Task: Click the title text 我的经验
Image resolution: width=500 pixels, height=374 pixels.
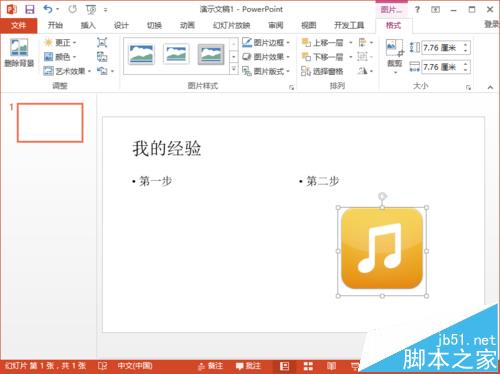Action: pos(167,148)
